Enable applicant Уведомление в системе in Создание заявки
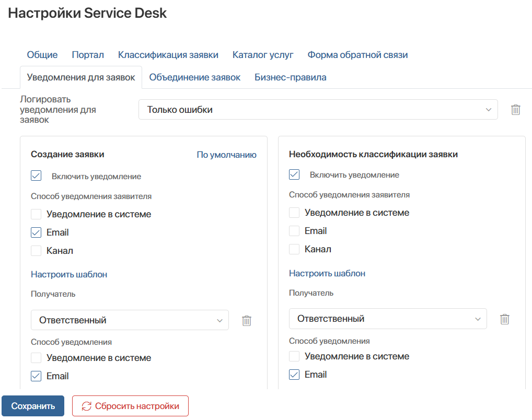532x420 pixels. (36, 214)
